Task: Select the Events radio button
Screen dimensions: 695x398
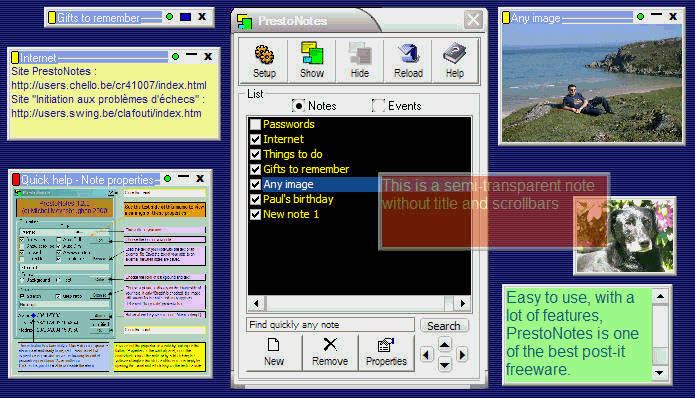Action: (x=378, y=105)
